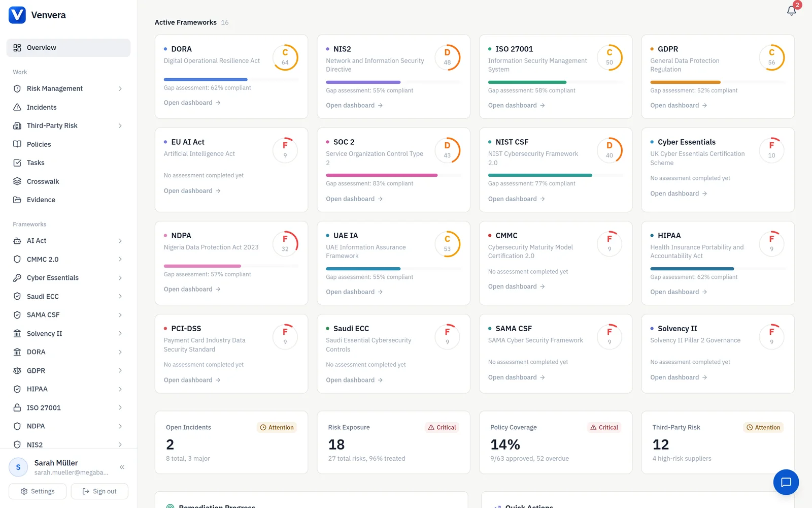Click the Third-Party Risk building icon
The image size is (812, 508).
17,125
